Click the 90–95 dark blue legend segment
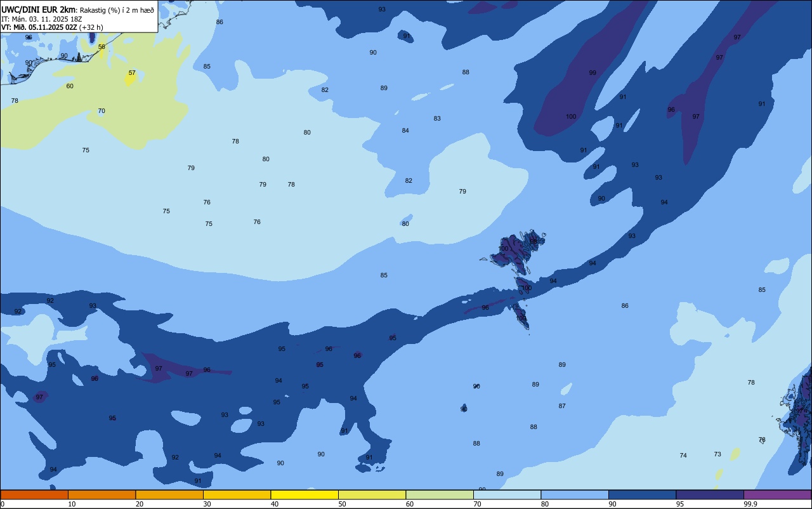The height and width of the screenshot is (509, 812). (x=642, y=495)
